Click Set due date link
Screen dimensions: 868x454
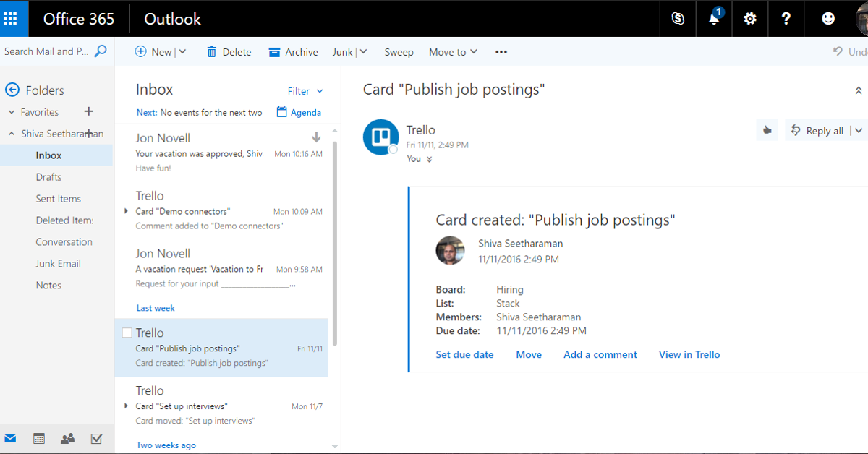tap(464, 354)
